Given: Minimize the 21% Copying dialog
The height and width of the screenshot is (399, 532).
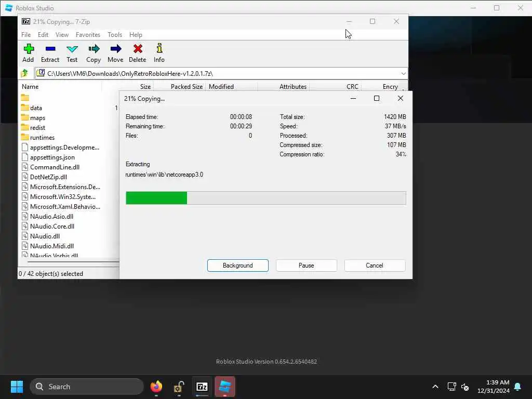Looking at the screenshot, I should (353, 98).
